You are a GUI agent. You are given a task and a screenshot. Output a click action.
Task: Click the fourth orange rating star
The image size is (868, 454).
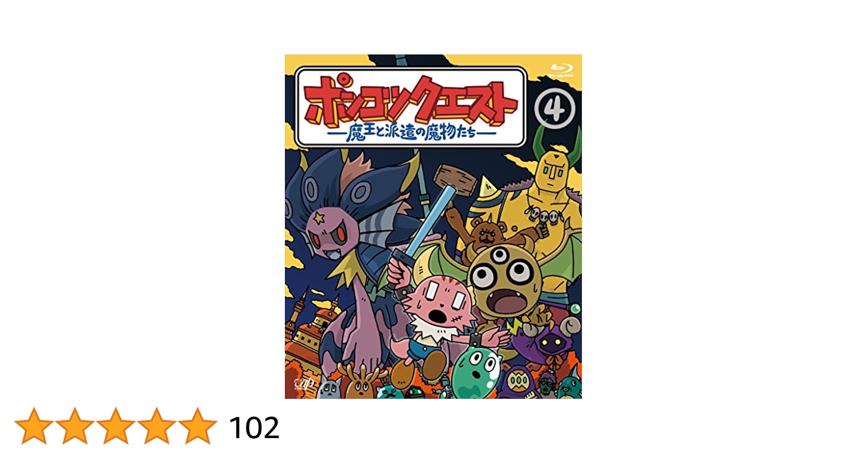pyautogui.click(x=156, y=426)
